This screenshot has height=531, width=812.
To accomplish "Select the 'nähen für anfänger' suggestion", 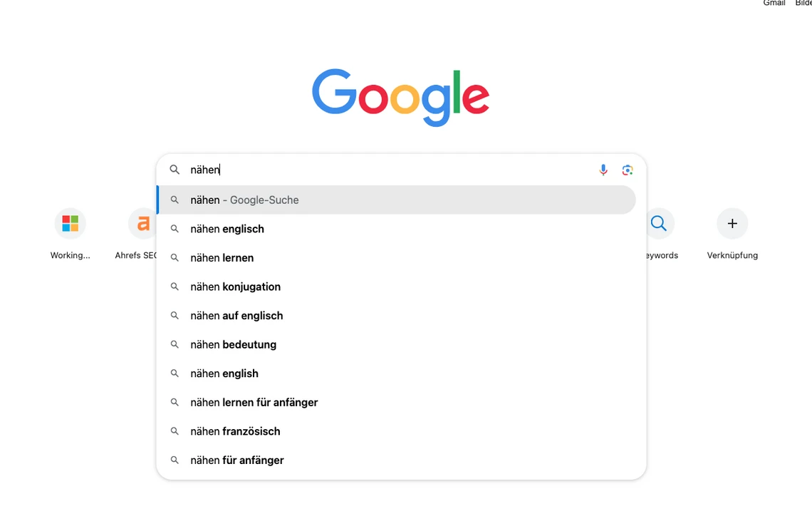I will pyautogui.click(x=237, y=460).
